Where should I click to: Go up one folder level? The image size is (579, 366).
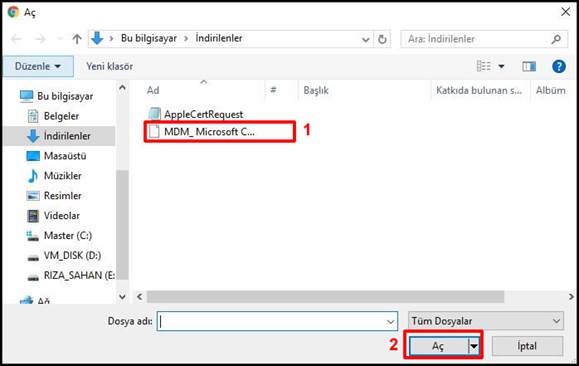[x=77, y=39]
